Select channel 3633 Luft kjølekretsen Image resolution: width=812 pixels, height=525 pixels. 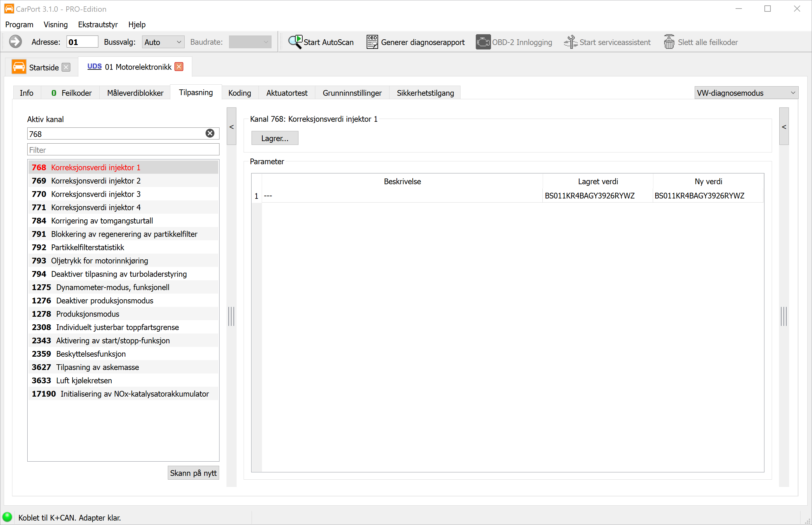pos(123,380)
